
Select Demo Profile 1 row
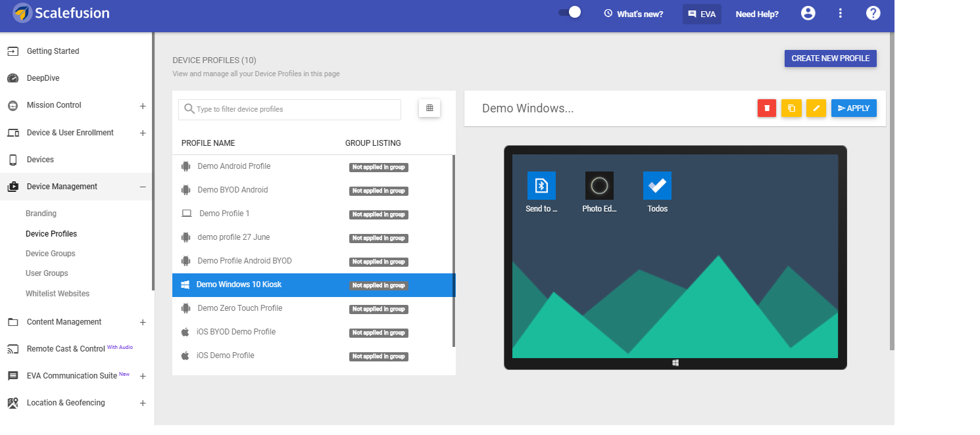tap(312, 214)
